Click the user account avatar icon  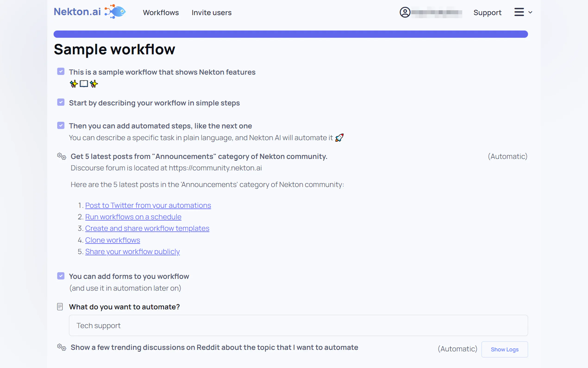click(x=405, y=12)
